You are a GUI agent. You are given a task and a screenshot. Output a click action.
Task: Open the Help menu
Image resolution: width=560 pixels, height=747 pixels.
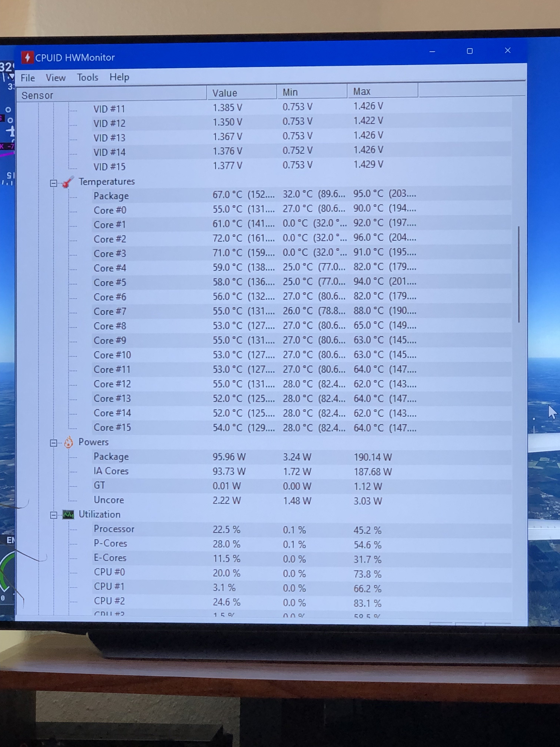[x=119, y=77]
